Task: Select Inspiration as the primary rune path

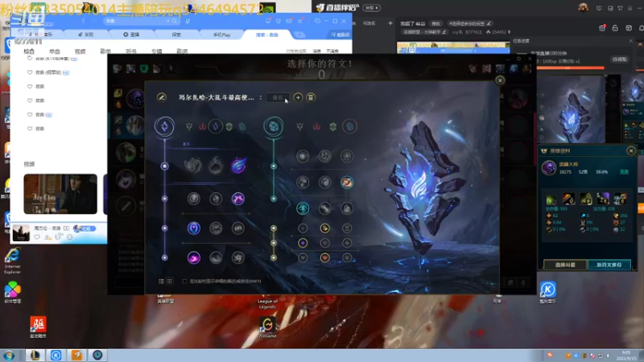Action: click(243, 127)
